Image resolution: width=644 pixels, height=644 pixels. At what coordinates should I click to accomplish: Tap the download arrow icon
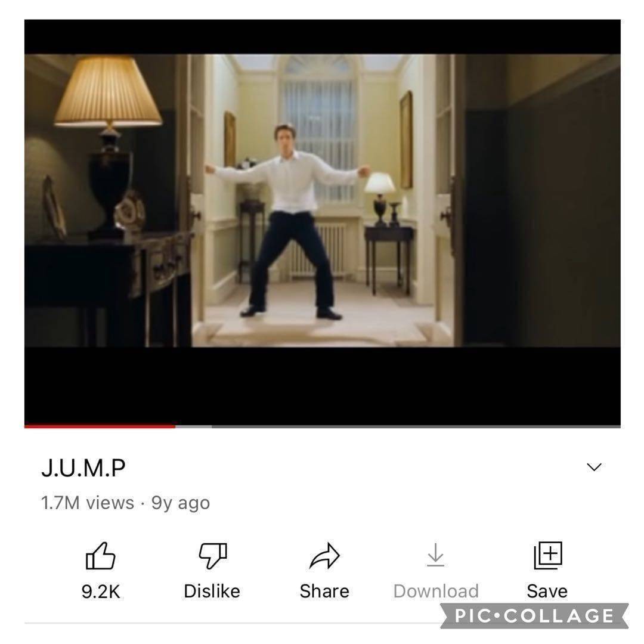pyautogui.click(x=435, y=555)
